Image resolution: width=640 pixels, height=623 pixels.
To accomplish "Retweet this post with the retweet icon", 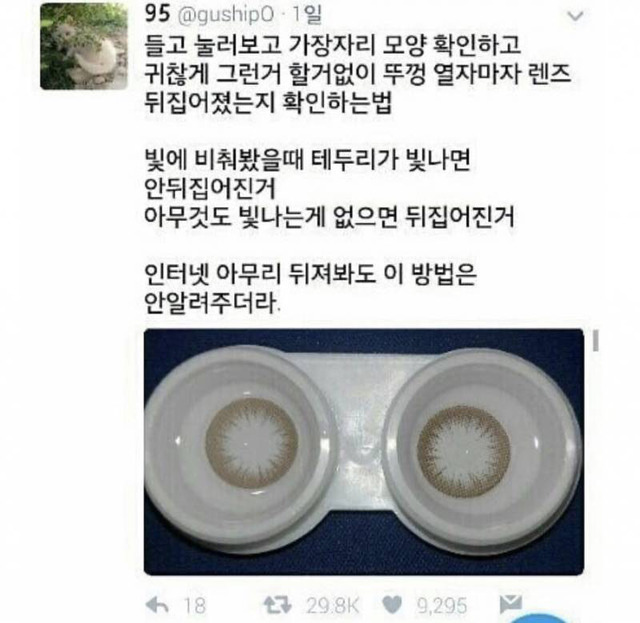I will [278, 605].
